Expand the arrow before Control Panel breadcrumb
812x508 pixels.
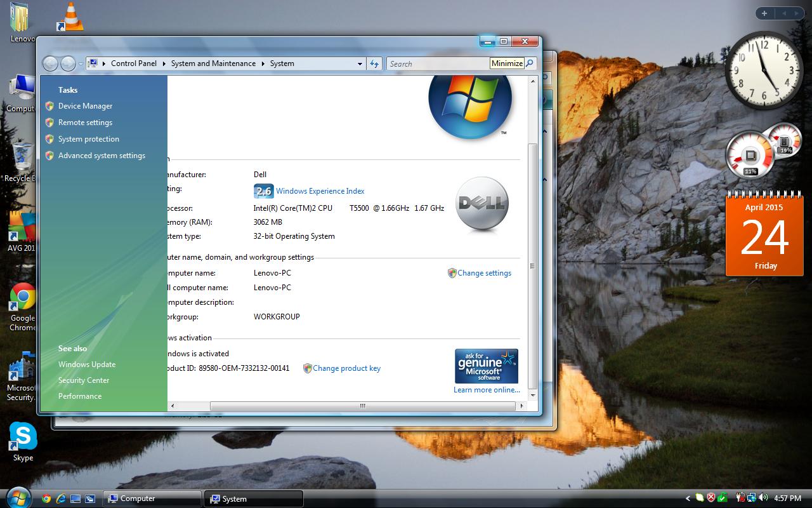coord(104,63)
